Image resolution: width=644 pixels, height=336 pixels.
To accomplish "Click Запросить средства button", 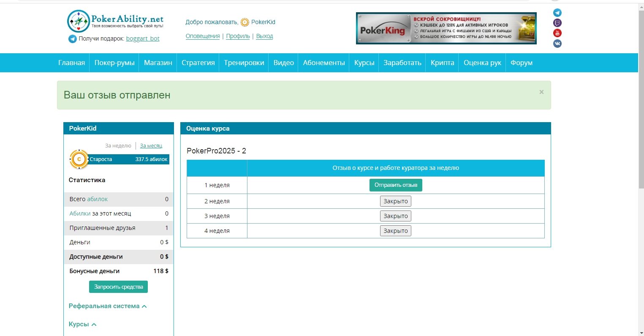I will click(x=118, y=287).
